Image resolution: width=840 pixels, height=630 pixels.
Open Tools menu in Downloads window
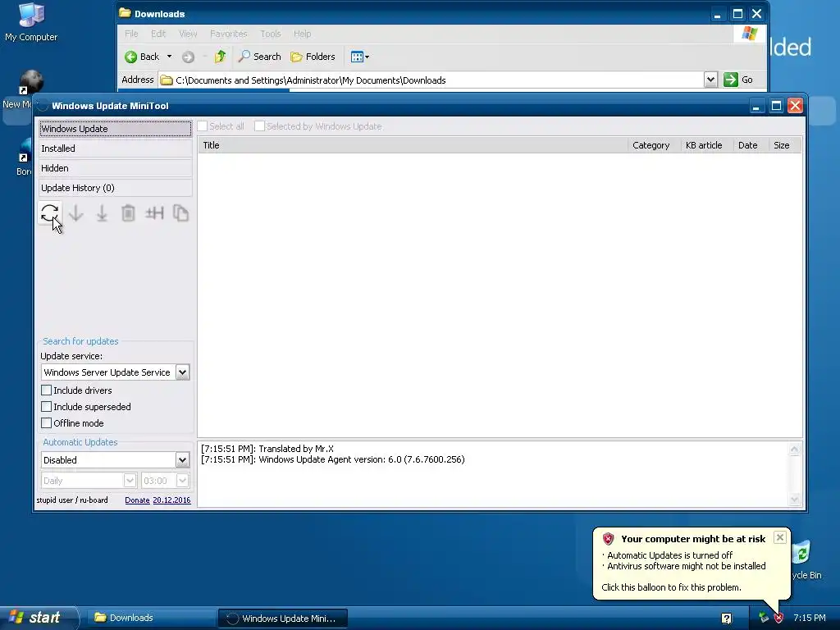pyautogui.click(x=271, y=34)
